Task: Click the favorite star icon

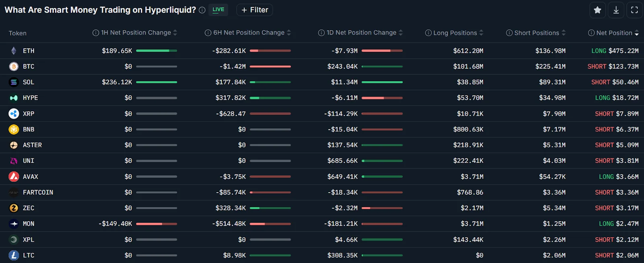Action: coord(598,10)
